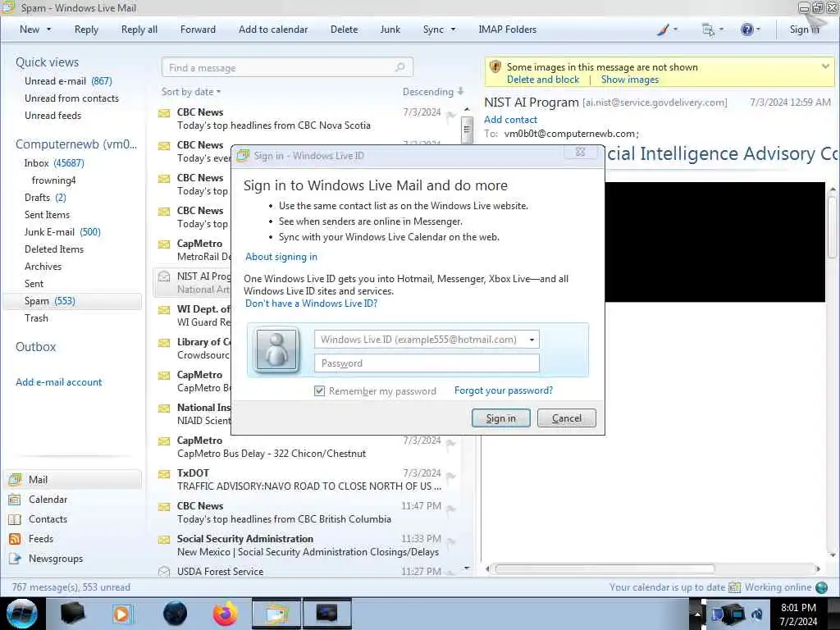The height and width of the screenshot is (630, 840).
Task: Open the Junk E-mail folder
Action: coord(62,232)
